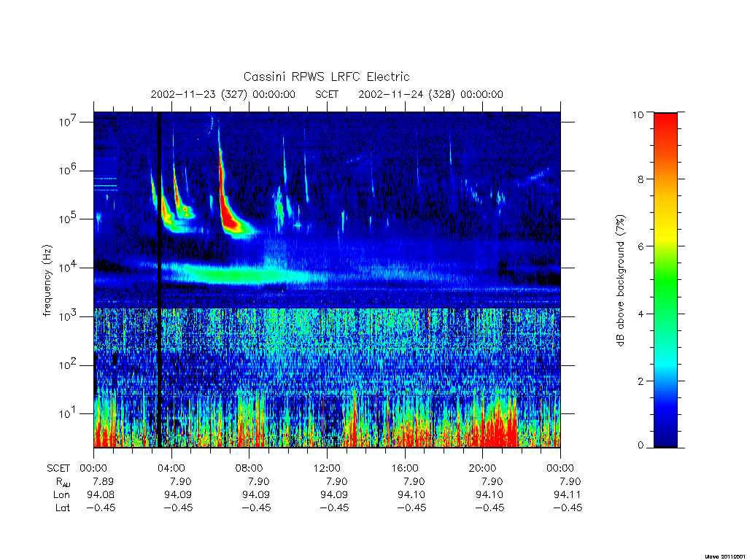Click the 10^3 frequency tick label
Image resolution: width=747 pixels, height=560 pixels.
(68, 316)
